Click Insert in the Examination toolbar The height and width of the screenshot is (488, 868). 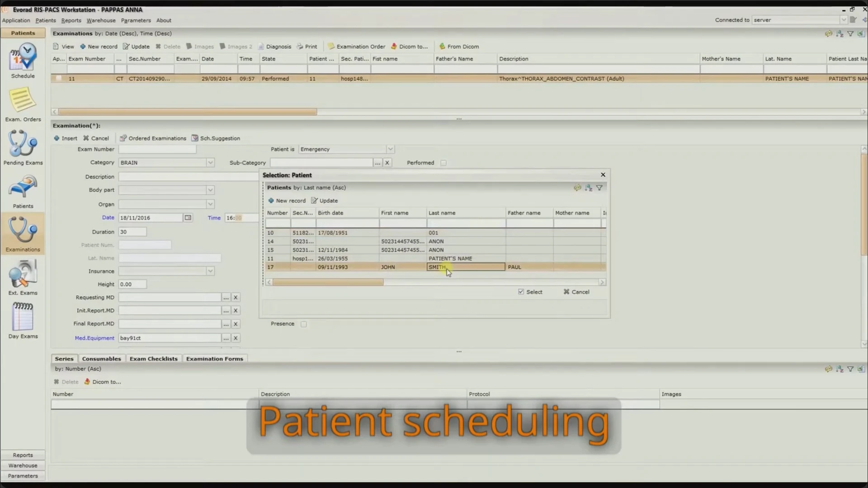(x=66, y=138)
